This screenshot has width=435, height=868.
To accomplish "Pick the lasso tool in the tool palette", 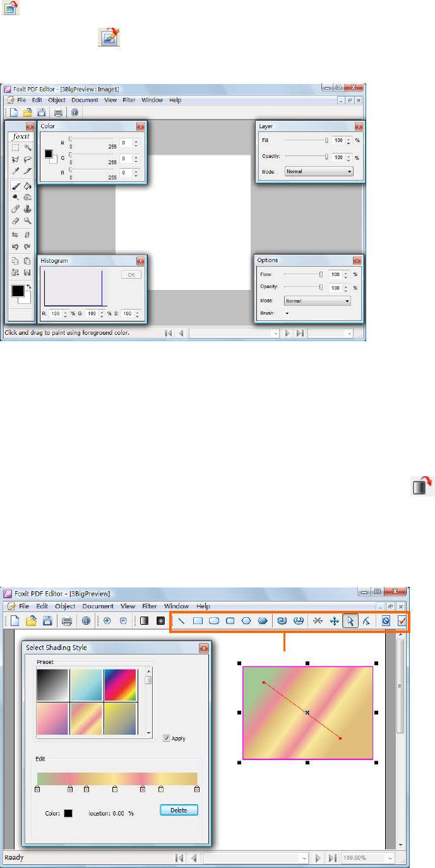I will tap(27, 159).
